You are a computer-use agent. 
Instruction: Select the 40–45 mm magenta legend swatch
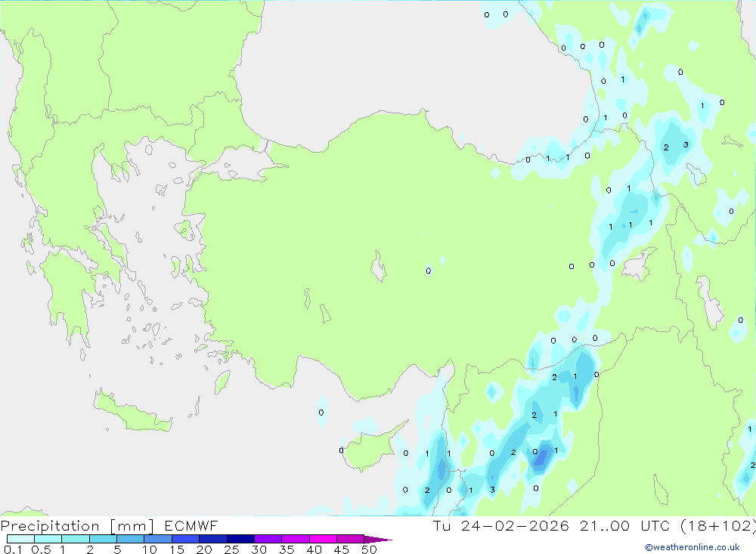point(323,539)
